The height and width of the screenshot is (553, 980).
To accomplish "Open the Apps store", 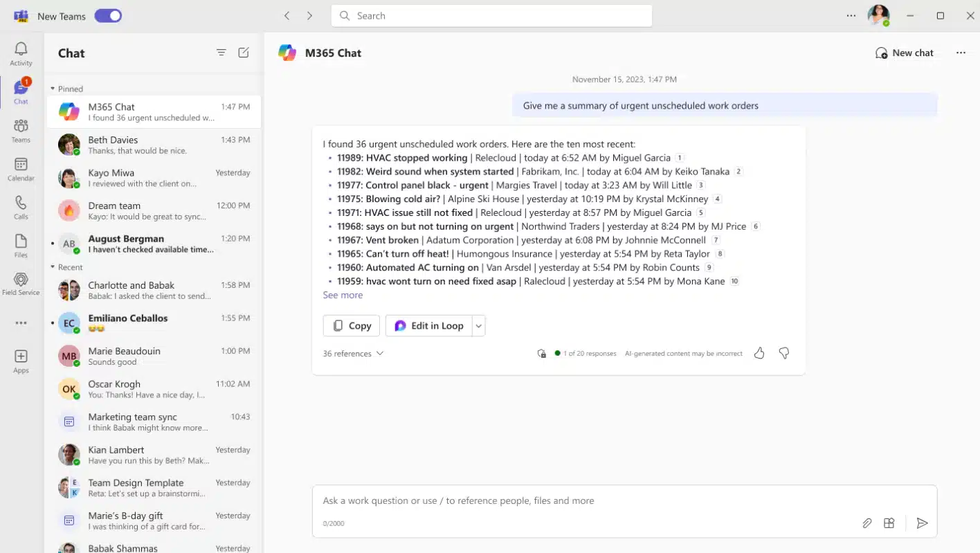I will (x=21, y=361).
